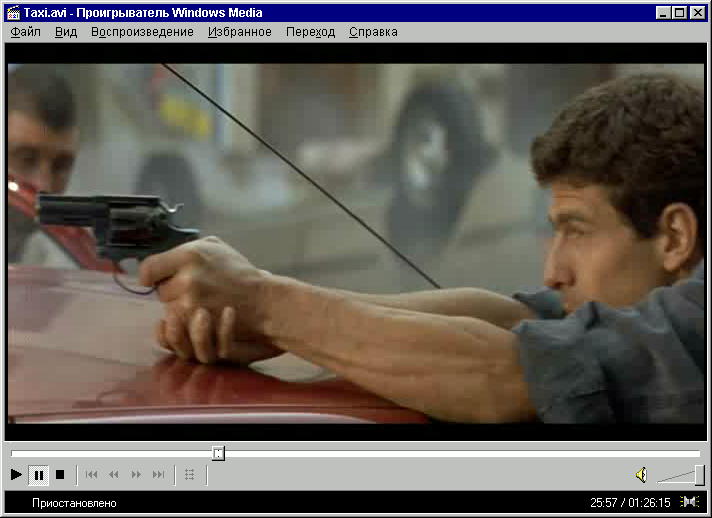Skip to next track icon
Image resolution: width=712 pixels, height=518 pixels.
158,475
